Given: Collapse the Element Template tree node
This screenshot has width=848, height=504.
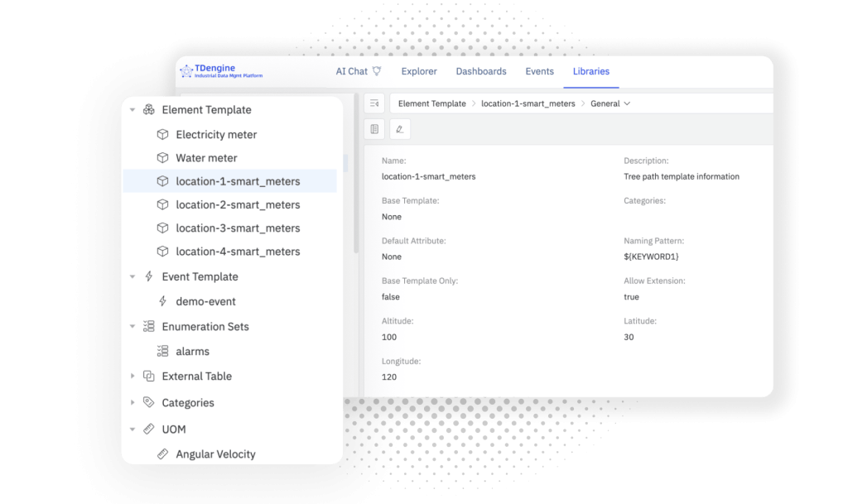Looking at the screenshot, I should 132,110.
